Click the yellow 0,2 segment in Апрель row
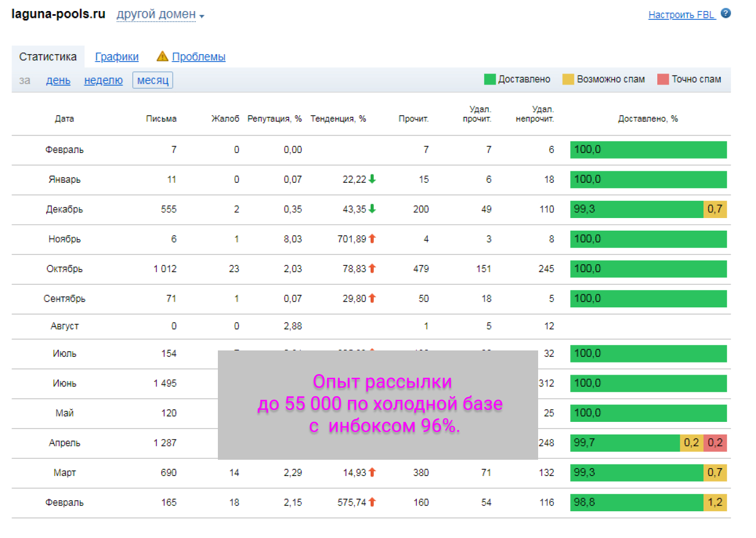The image size is (756, 538). tap(692, 443)
